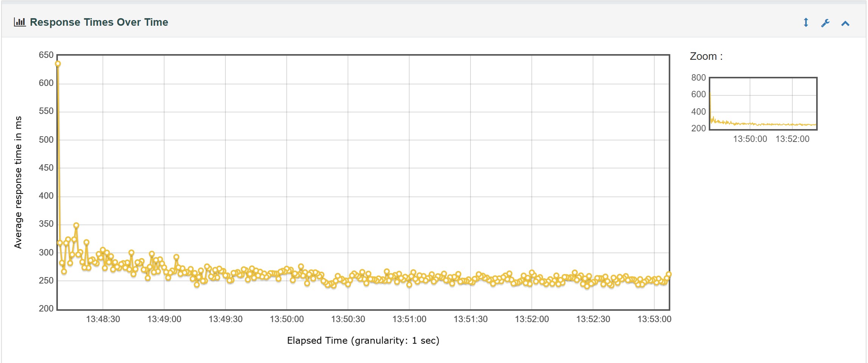Click the 800 label on the zoom overview
This screenshot has height=363, width=868.
click(x=698, y=78)
